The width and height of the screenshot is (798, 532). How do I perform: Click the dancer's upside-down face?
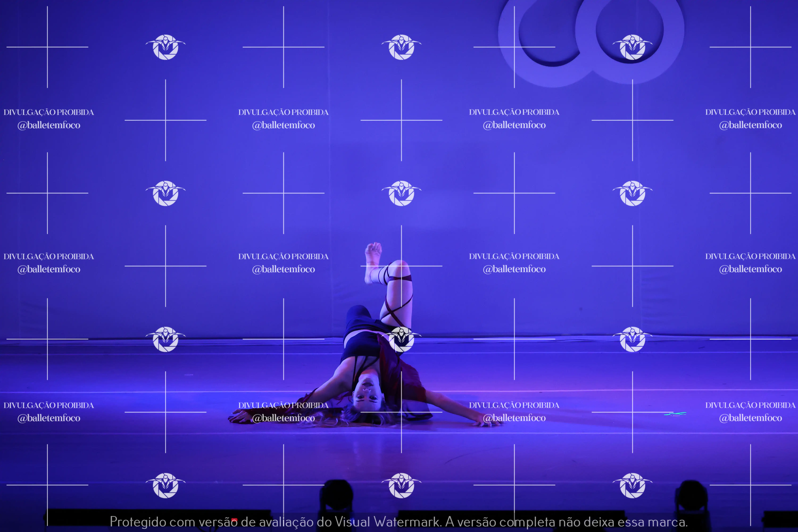pyautogui.click(x=368, y=392)
